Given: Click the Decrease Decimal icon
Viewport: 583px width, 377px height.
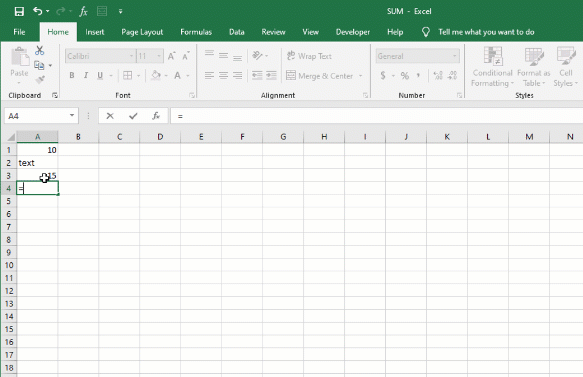Looking at the screenshot, I should point(452,76).
